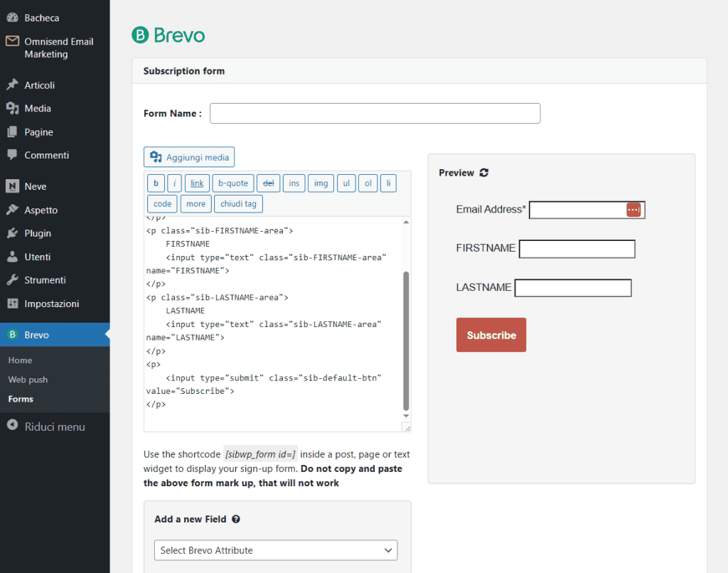Click the help question mark beside Add a new Field
Screen dimensions: 728x573
click(236, 519)
